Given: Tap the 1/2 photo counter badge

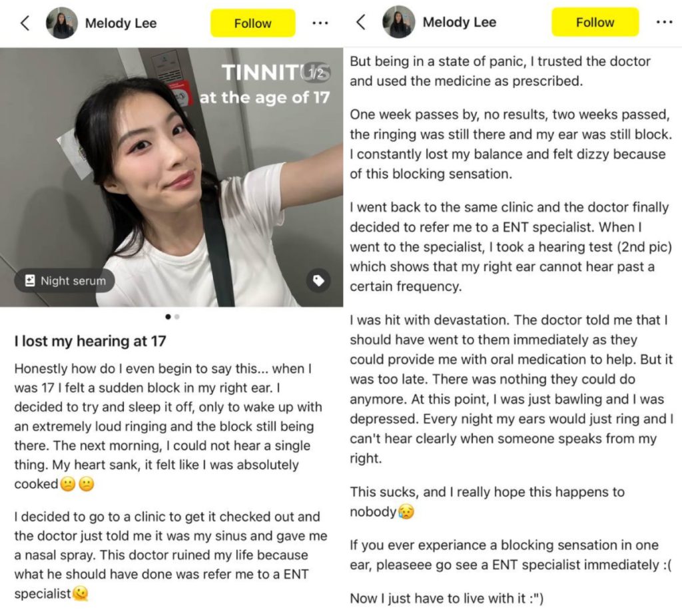Looking at the screenshot, I should (x=318, y=73).
